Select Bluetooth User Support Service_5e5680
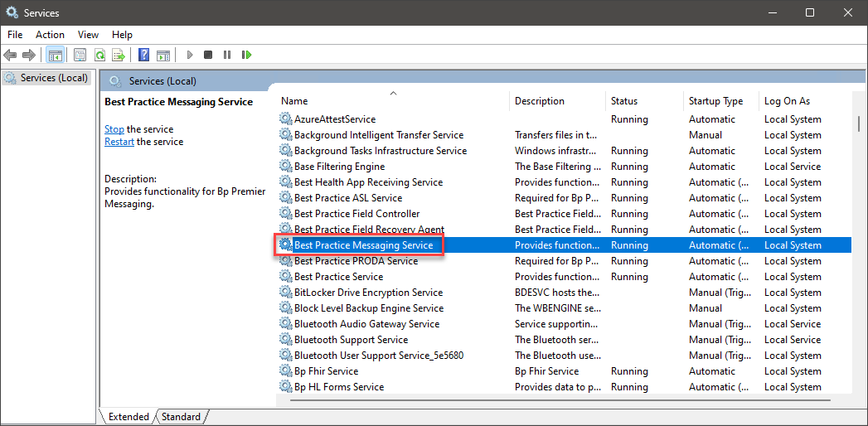The image size is (868, 426). 379,356
